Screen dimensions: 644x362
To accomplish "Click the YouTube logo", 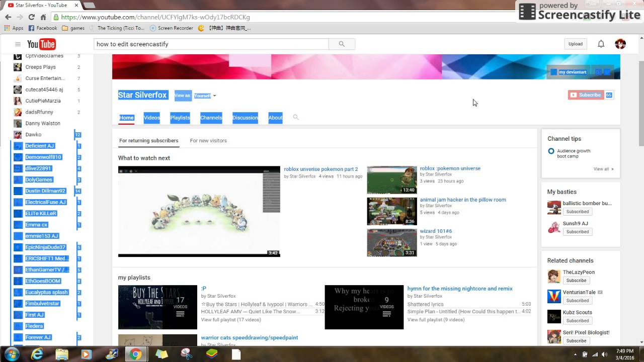I will [41, 44].
